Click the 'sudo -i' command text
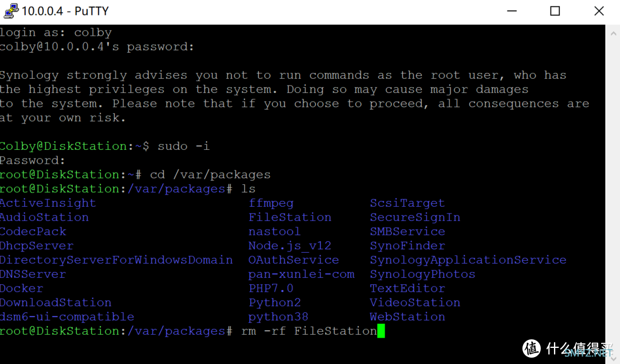Viewport: 620px width, 364px height. point(184,146)
